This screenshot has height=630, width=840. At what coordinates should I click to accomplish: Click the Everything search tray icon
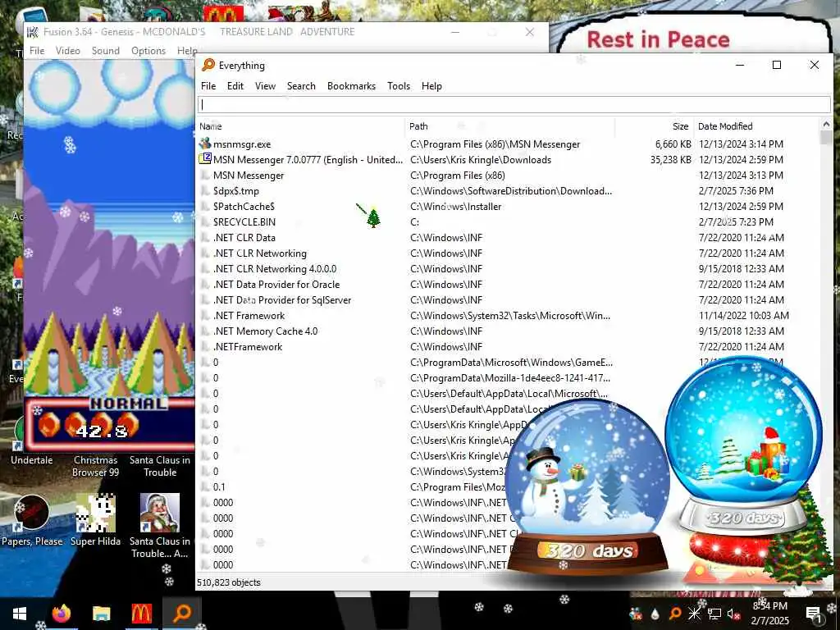[x=675, y=614]
